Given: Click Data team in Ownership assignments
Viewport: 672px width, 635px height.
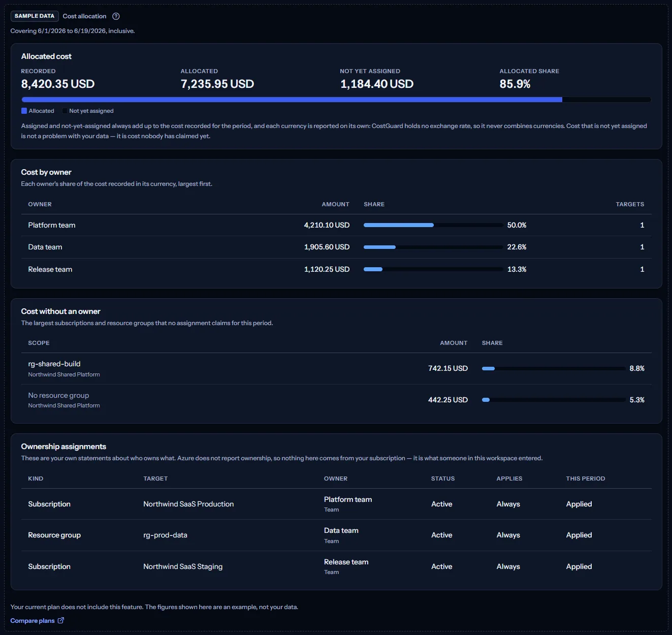Looking at the screenshot, I should click(341, 530).
